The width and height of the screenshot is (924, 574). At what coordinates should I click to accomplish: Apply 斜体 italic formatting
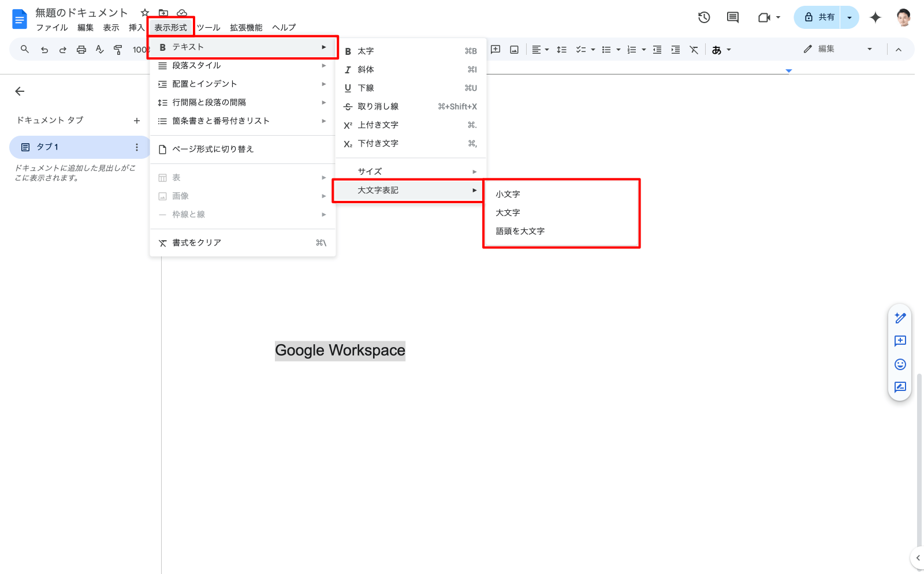pos(411,69)
